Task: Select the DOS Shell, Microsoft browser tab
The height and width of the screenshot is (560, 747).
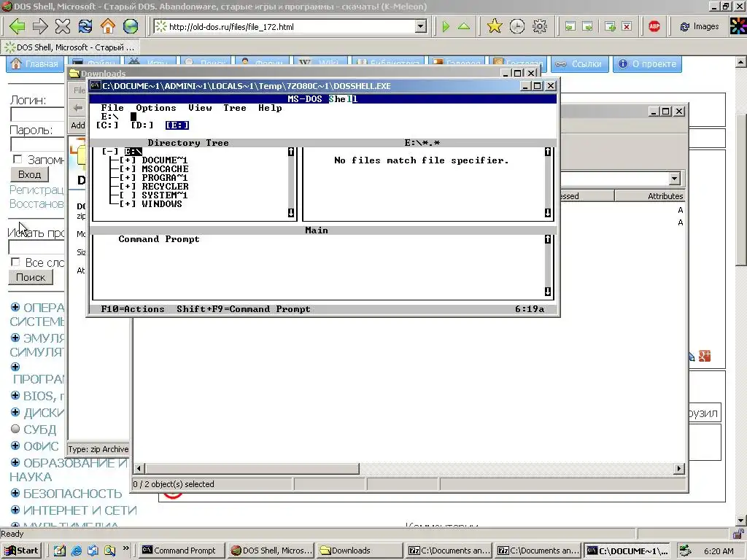Action: 71,47
